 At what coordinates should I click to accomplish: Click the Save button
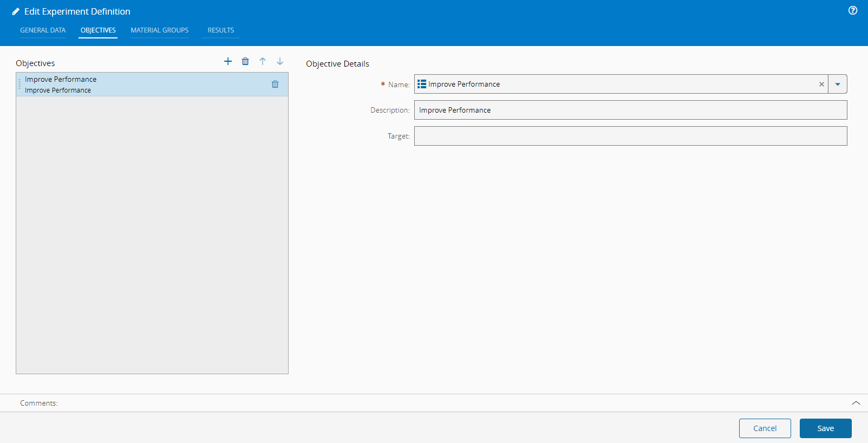click(825, 428)
